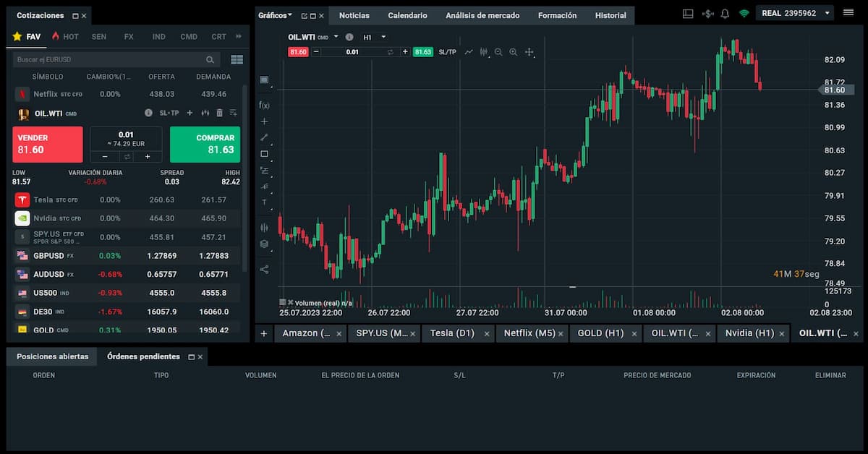
Task: Toggle volume unit switch in chart order bar
Action: point(391,52)
